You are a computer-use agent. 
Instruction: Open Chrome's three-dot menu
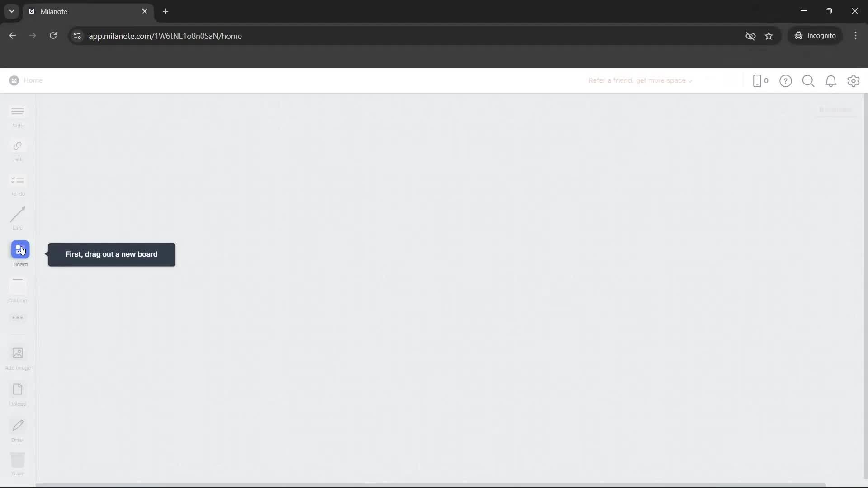856,36
